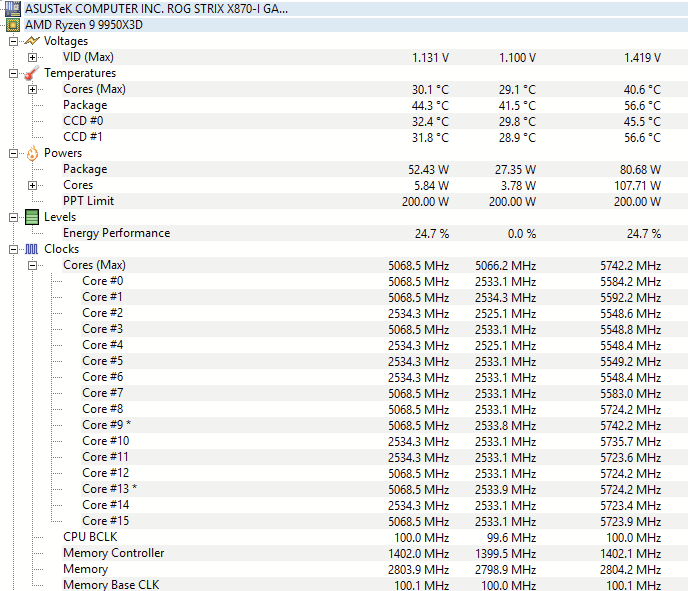688x591 pixels.
Task: Expand the Cores node under Powers
Action: coord(32,185)
